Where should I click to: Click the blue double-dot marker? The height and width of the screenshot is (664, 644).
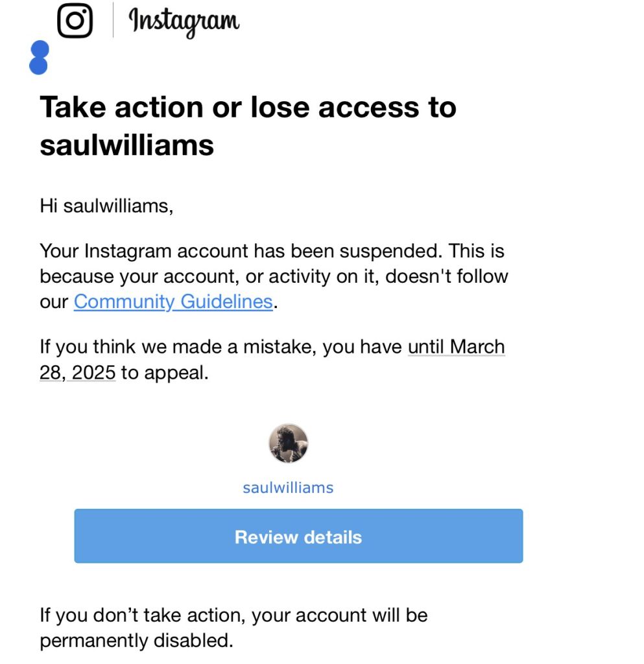39,58
